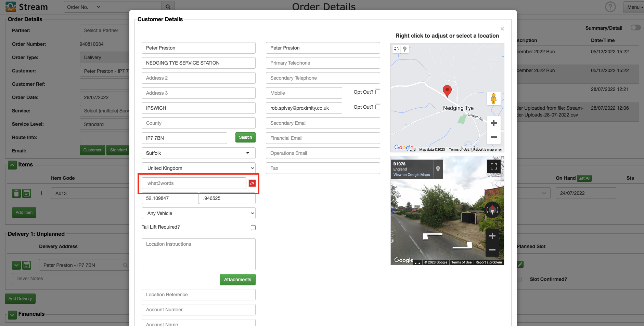This screenshot has height=326, width=644.
Task: Delete item A013 using the trash icon
Action: click(x=16, y=193)
